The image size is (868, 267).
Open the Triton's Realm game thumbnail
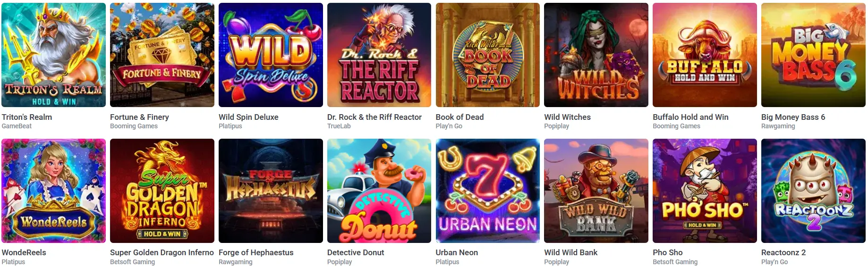pyautogui.click(x=54, y=55)
